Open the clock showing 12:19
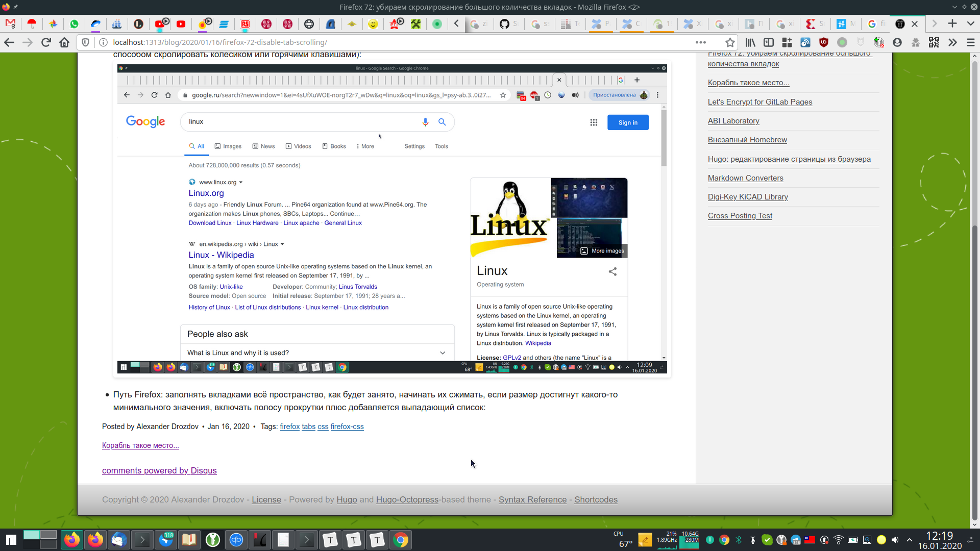 tap(940, 540)
